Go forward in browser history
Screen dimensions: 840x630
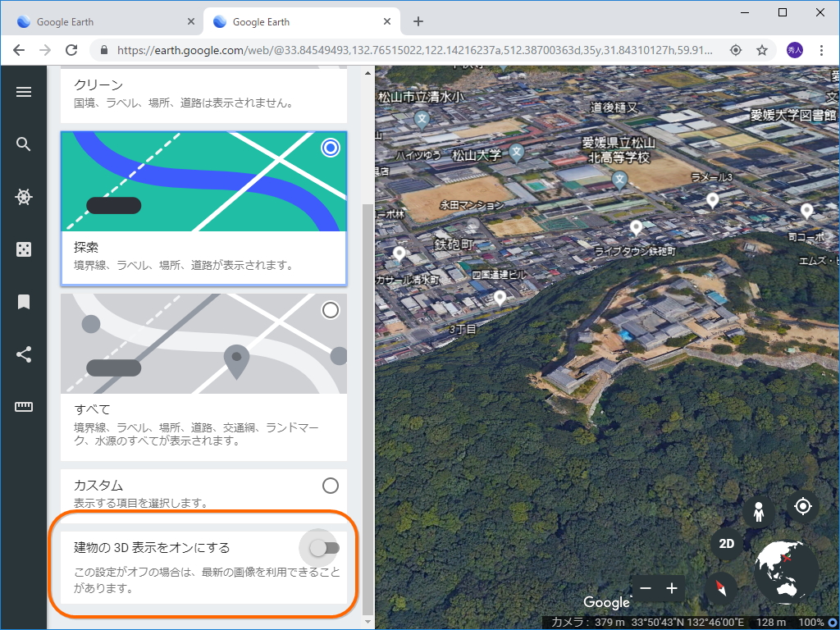click(x=45, y=50)
